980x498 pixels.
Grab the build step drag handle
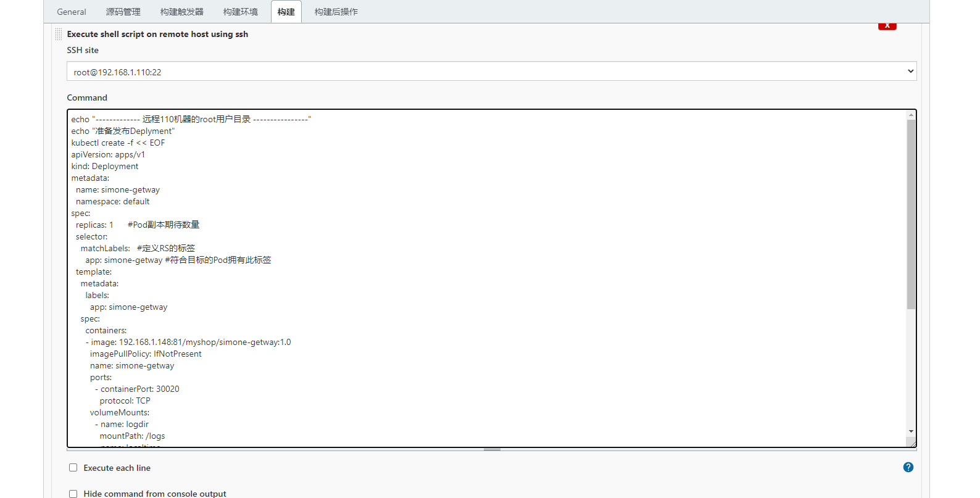pos(59,34)
